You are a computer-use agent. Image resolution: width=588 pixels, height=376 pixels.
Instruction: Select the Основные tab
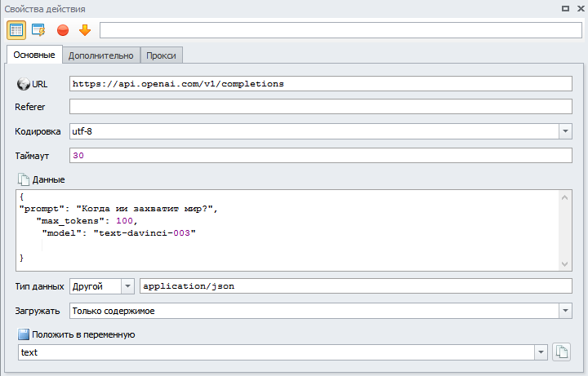point(34,55)
